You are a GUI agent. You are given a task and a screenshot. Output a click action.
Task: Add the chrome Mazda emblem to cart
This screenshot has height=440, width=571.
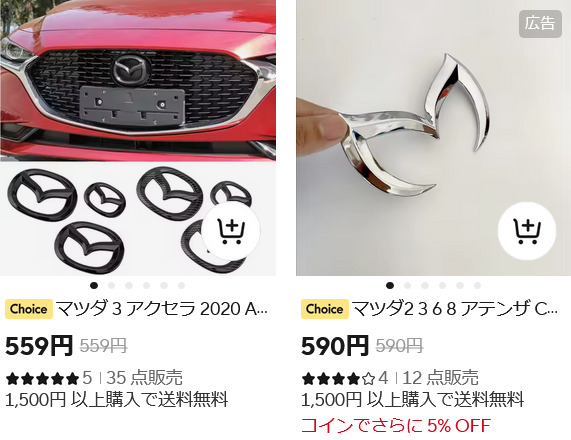(x=527, y=231)
